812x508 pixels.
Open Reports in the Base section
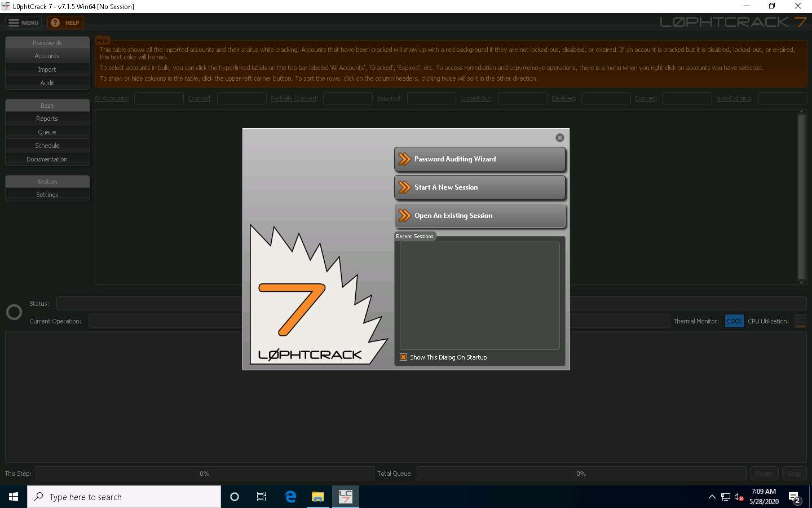click(47, 119)
